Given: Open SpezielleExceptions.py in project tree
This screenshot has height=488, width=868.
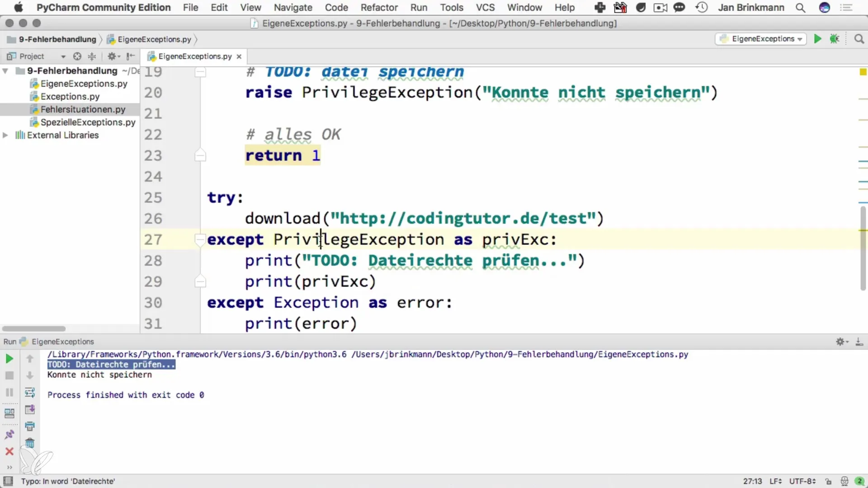Looking at the screenshot, I should click(x=88, y=122).
